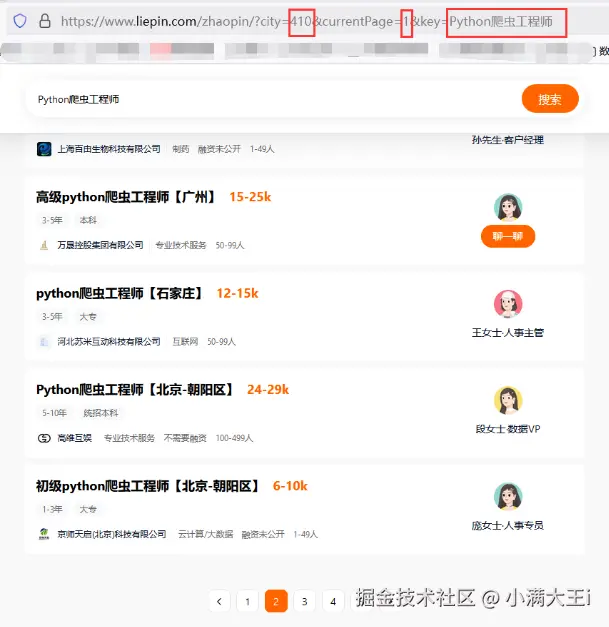Click the avatar of 王女士·人事主管
Image resolution: width=609 pixels, height=627 pixels.
pyautogui.click(x=508, y=304)
